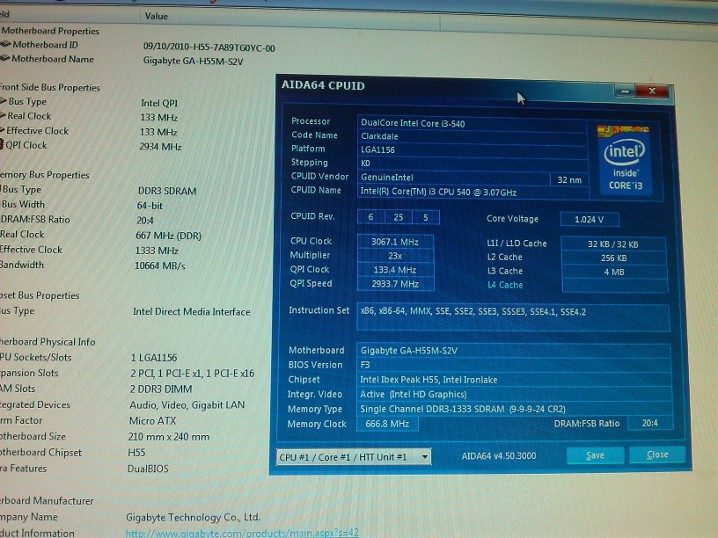Click the AIDA64 v4.50.3000 version label
Viewport: 718px width, 538px height.
point(499,456)
